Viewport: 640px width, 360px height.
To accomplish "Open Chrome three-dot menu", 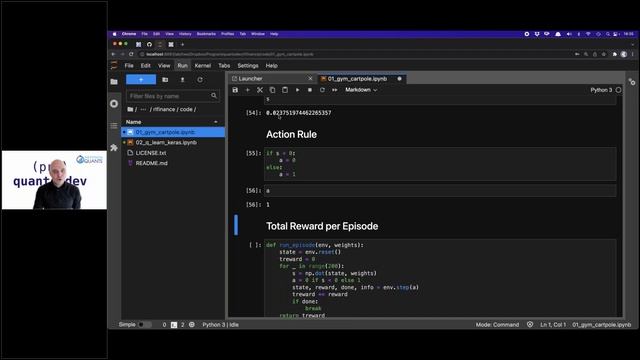I will click(633, 54).
